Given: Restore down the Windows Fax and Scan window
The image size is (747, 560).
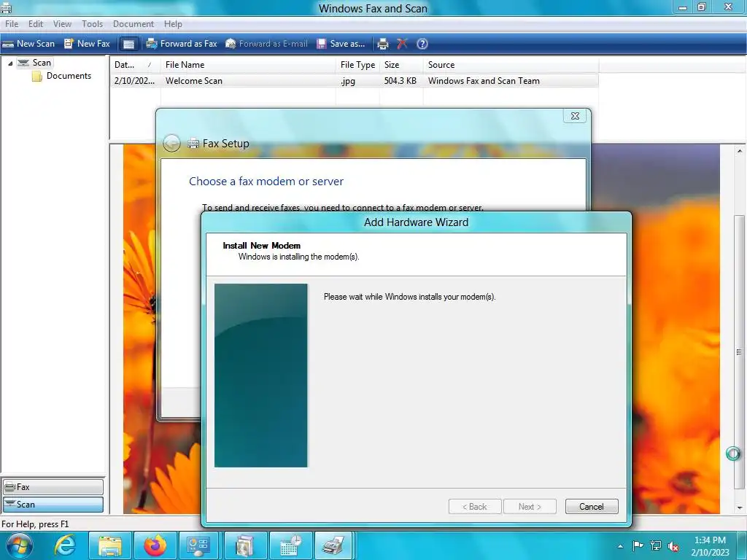Looking at the screenshot, I should point(702,7).
